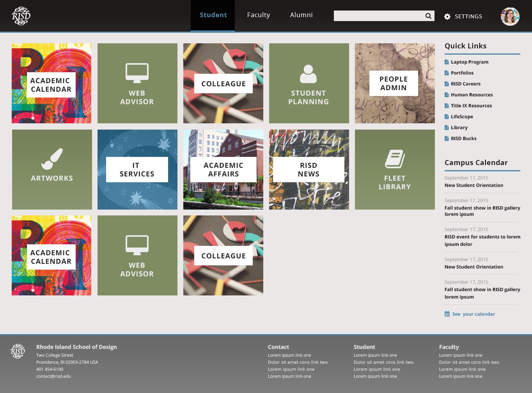Click the document icon beside RISD Careers

(x=447, y=84)
